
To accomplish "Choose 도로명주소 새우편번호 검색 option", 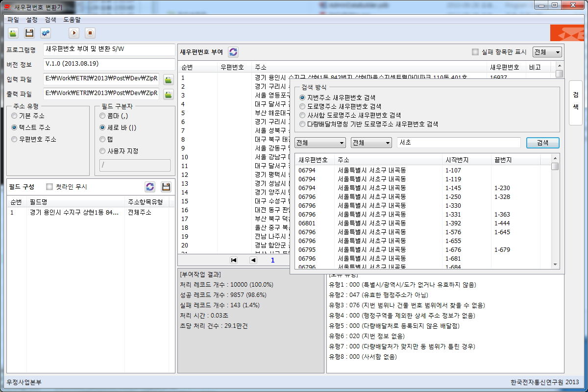I will [x=302, y=106].
